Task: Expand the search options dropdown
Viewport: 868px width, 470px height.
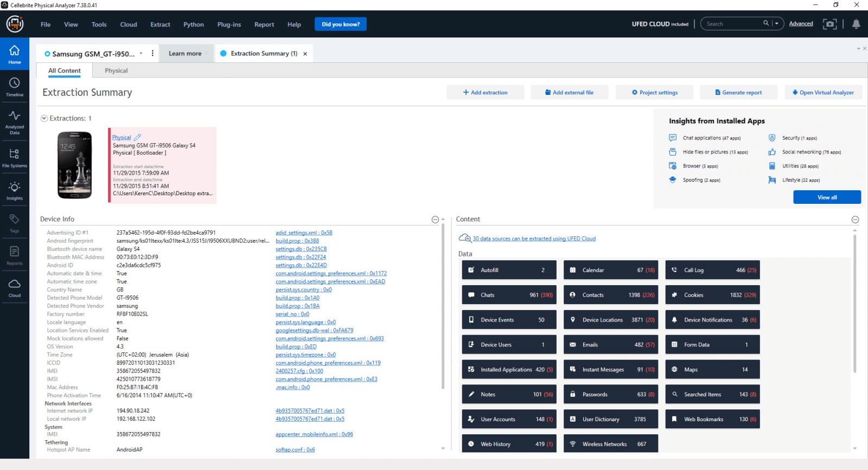Action: (777, 24)
